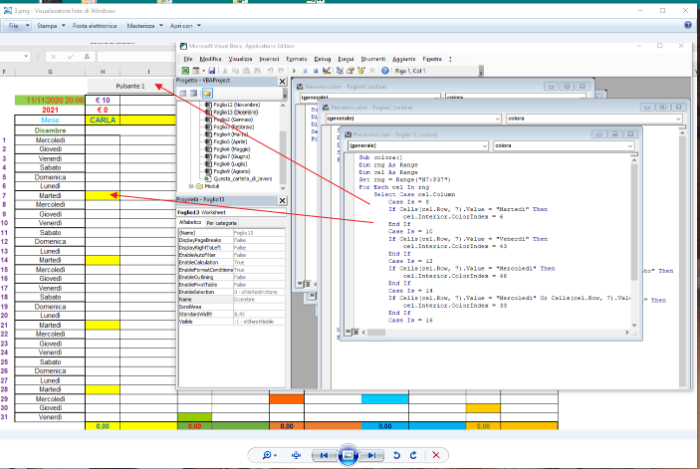Click the View Object icon in Progetto panel
Screen dimensions: 700x469
pyautogui.click(x=194, y=93)
